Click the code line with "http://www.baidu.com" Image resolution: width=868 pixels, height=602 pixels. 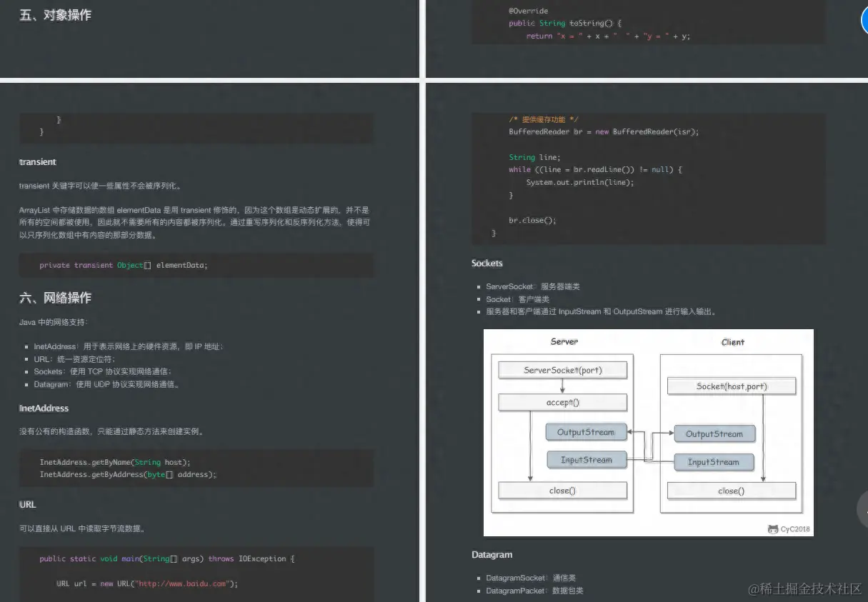pos(146,583)
